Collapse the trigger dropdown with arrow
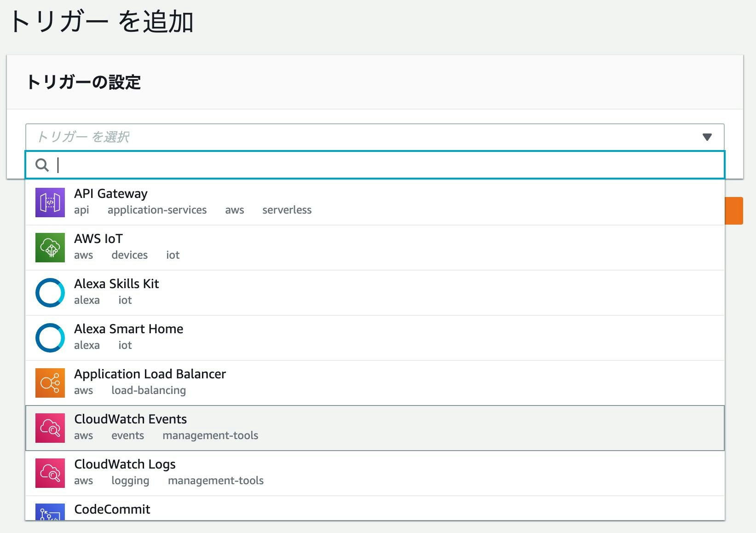This screenshot has width=756, height=533. pos(707,137)
